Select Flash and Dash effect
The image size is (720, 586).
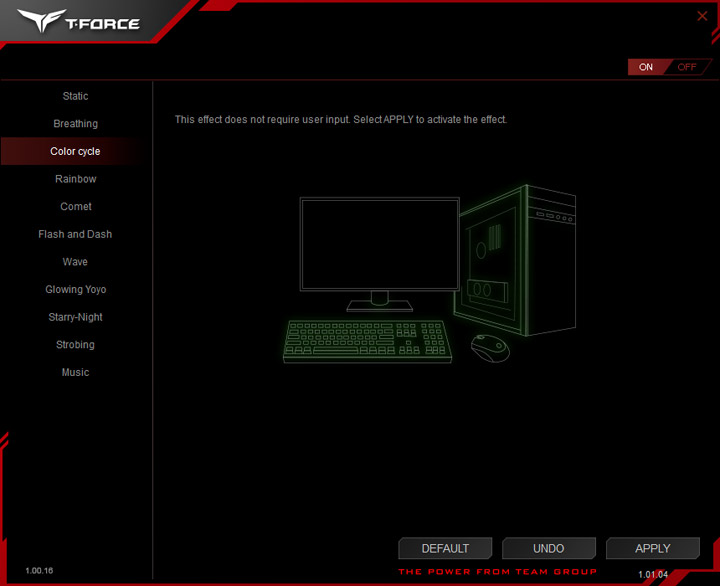[x=75, y=234]
